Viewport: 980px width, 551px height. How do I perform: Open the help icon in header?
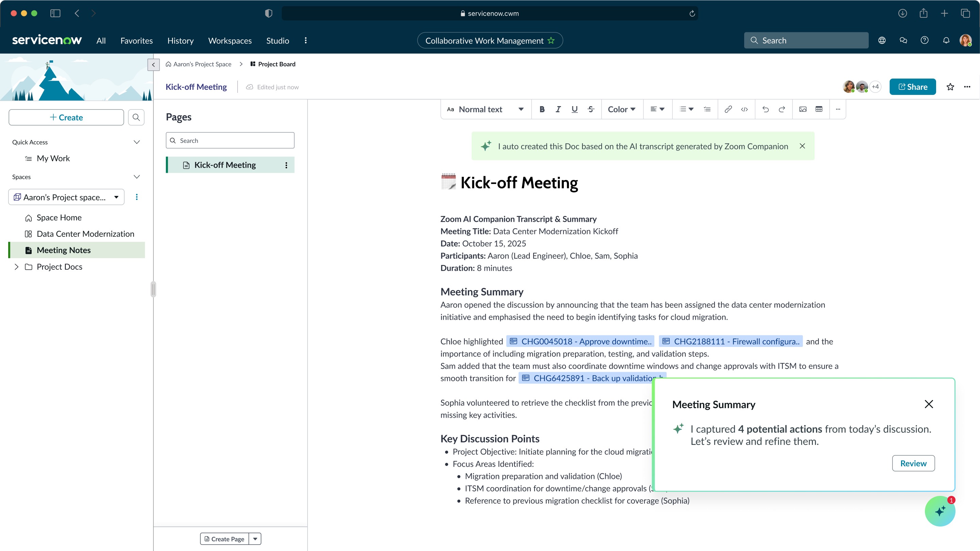point(925,41)
